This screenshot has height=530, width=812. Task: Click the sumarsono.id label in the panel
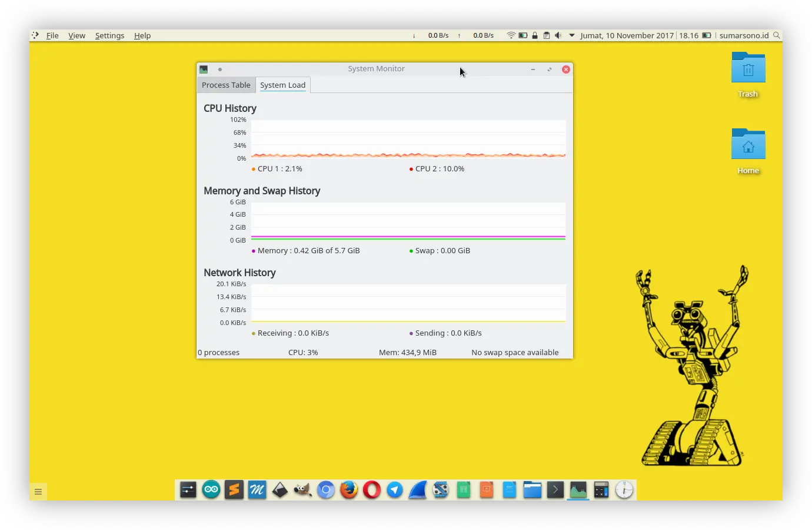[x=744, y=35]
